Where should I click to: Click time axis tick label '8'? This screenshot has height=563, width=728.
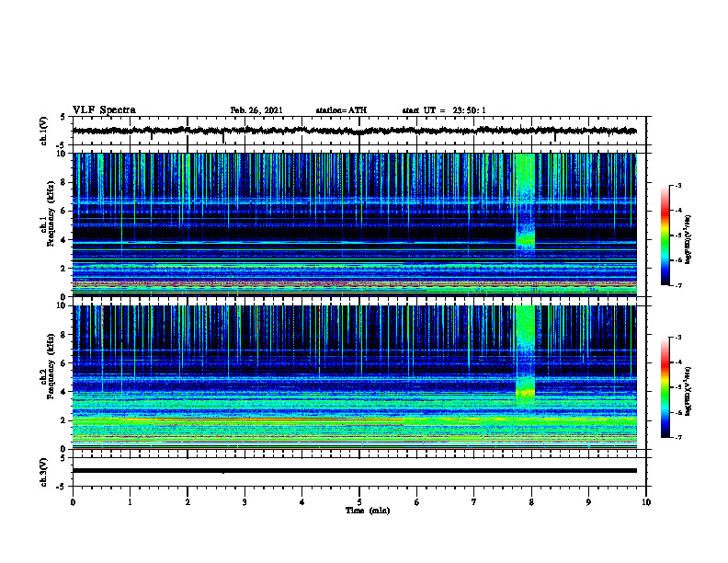[531, 502]
